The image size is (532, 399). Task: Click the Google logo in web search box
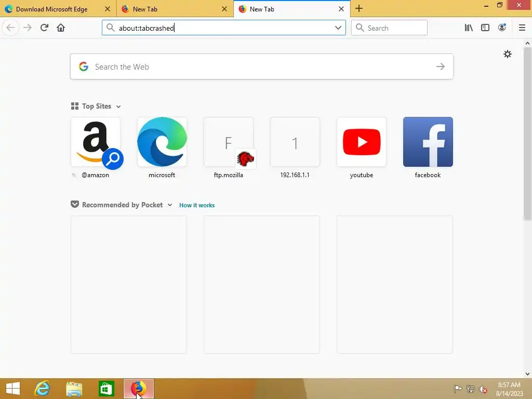click(84, 66)
